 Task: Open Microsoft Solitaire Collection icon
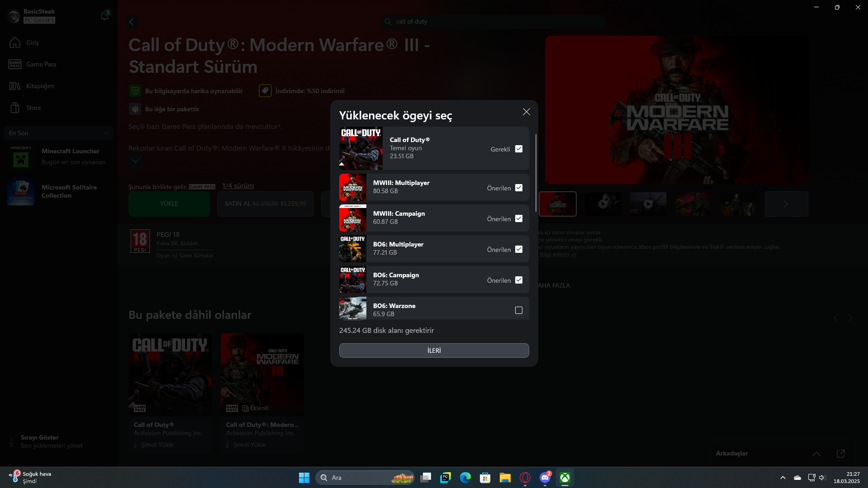[21, 192]
